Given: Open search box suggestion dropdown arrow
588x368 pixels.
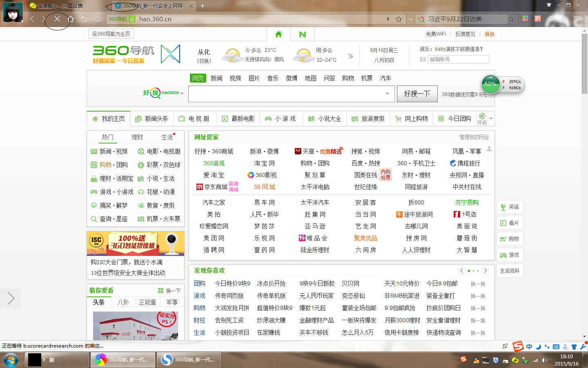Looking at the screenshot, I should pos(387,94).
